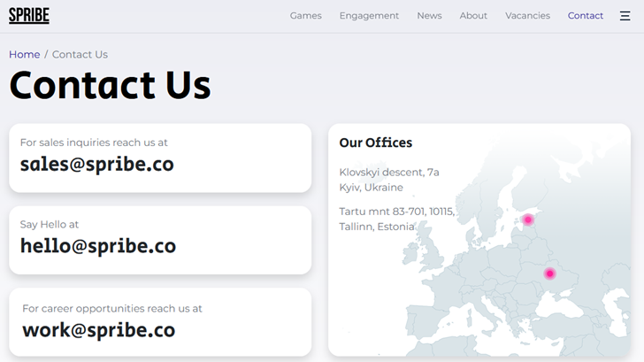Navigate to the About page

pos(473,16)
